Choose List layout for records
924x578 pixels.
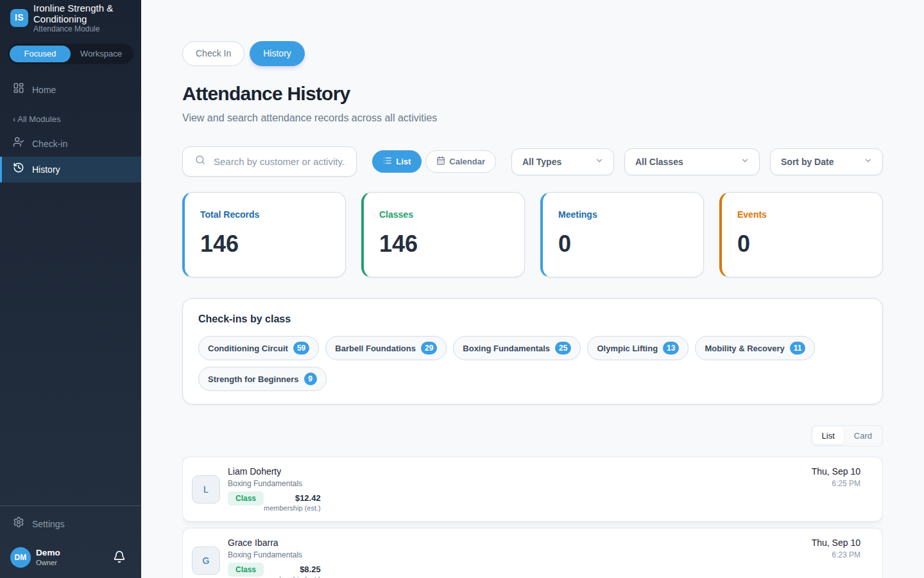point(828,436)
